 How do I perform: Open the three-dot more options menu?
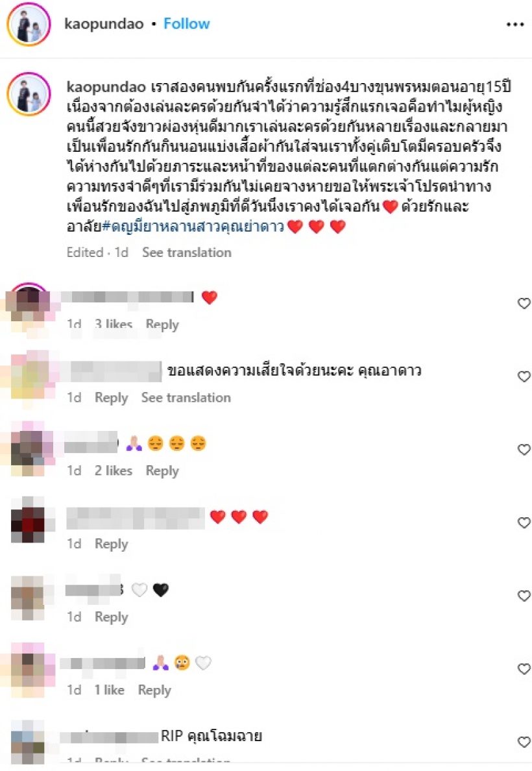pyautogui.click(x=514, y=24)
